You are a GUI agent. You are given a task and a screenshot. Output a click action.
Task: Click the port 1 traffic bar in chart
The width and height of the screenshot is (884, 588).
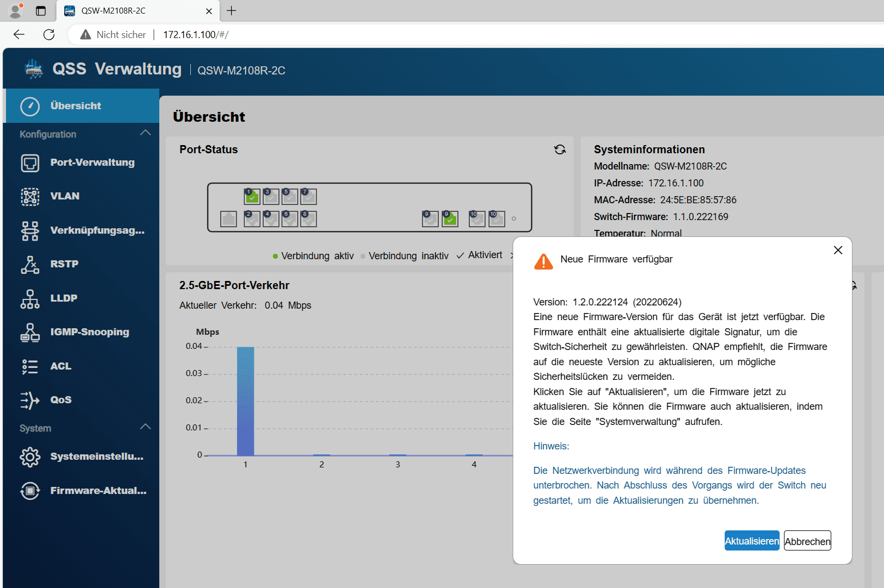(245, 401)
